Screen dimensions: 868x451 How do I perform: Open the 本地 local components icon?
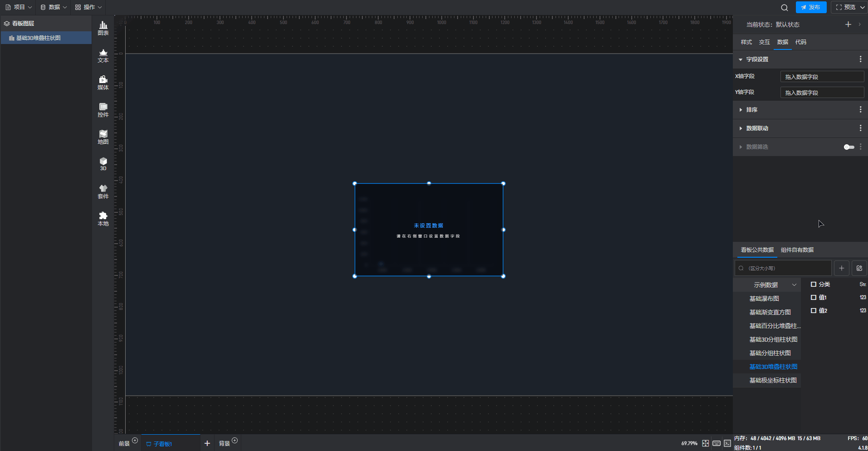pos(103,219)
